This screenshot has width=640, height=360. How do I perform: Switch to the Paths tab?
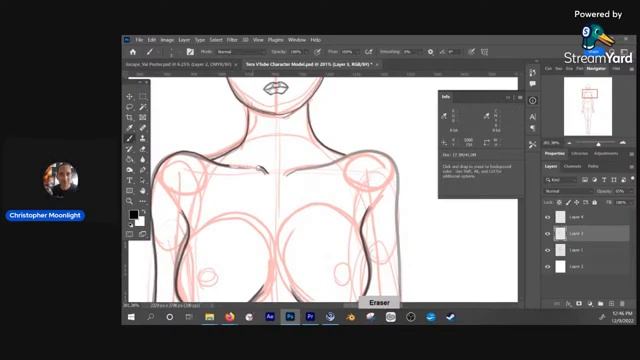(x=593, y=167)
